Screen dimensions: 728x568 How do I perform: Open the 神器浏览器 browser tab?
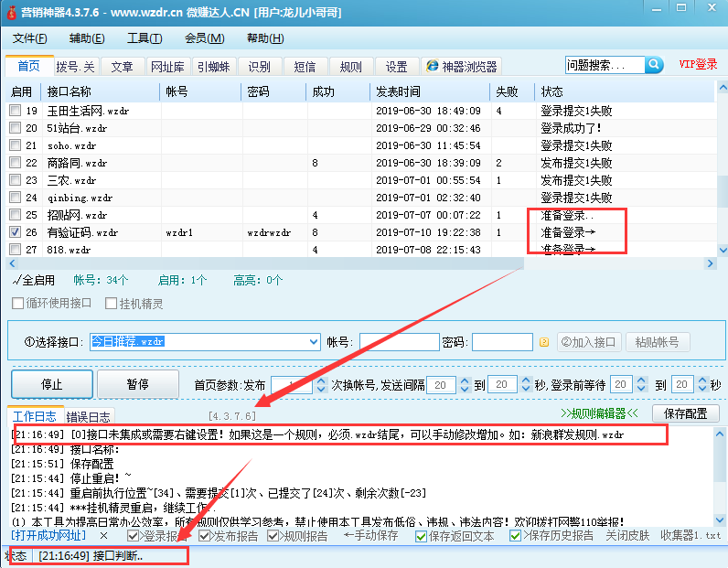click(462, 67)
